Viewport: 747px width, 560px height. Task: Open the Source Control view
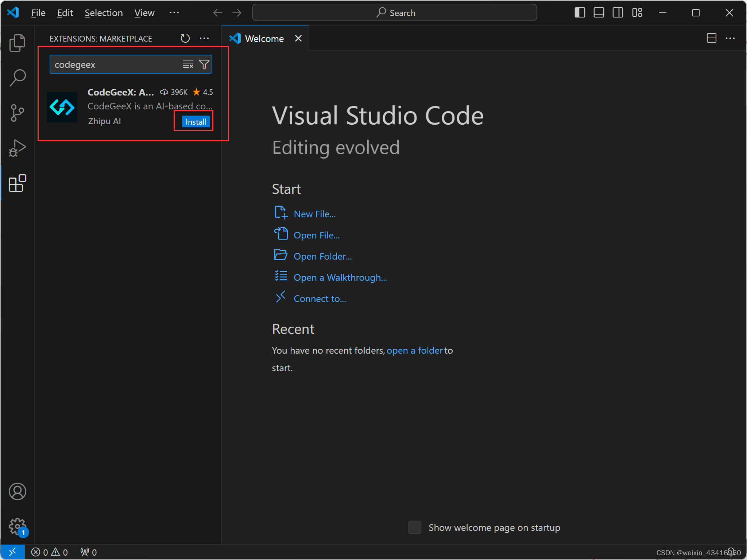[x=17, y=113]
